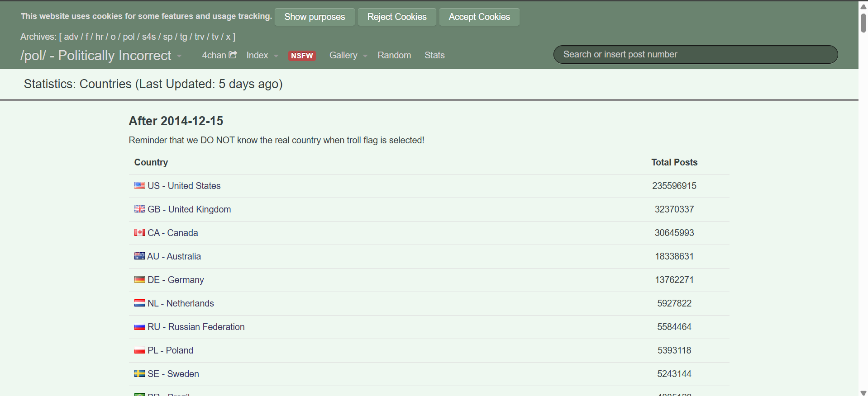Image resolution: width=868 pixels, height=396 pixels.
Task: Click the United Kingdom flag icon
Action: tap(140, 209)
